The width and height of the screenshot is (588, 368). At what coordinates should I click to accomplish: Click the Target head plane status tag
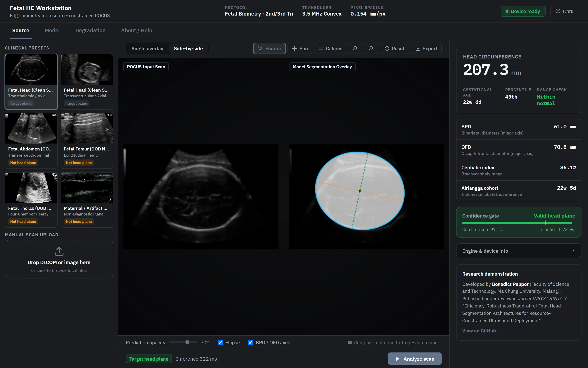click(149, 359)
